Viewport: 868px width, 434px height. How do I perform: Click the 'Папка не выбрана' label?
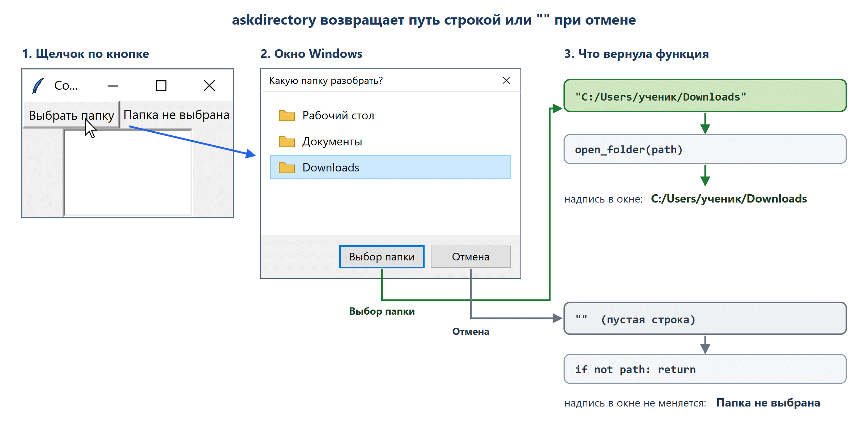coord(176,115)
